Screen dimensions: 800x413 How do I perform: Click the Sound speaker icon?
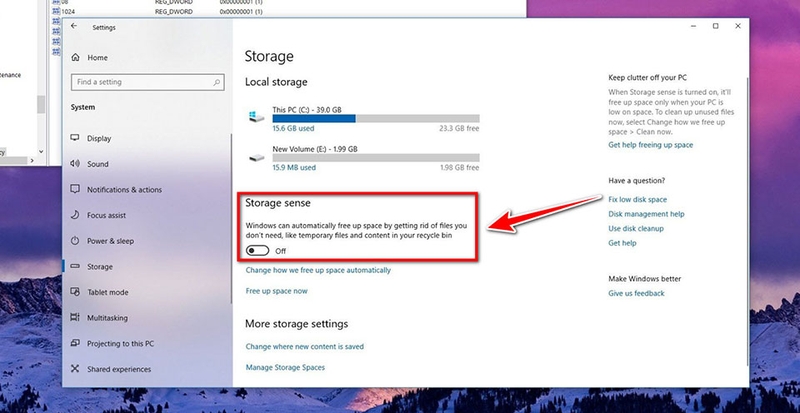(x=75, y=163)
